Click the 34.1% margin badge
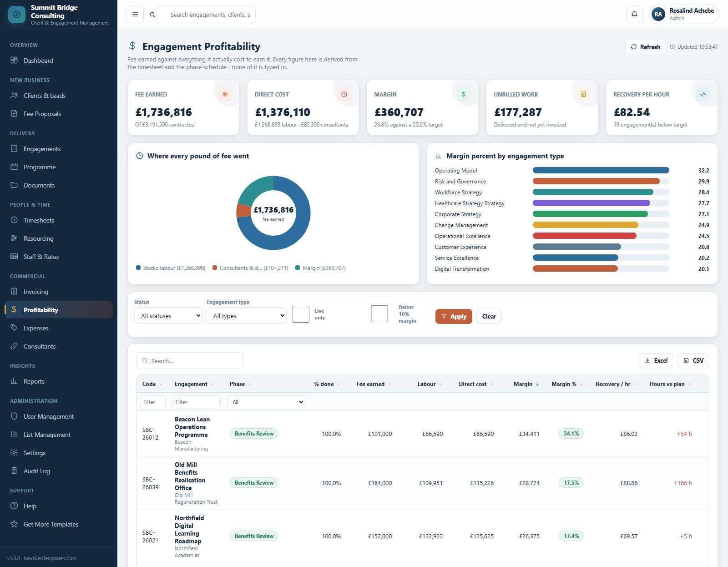Screen dimensions: 728x567 coord(571,434)
